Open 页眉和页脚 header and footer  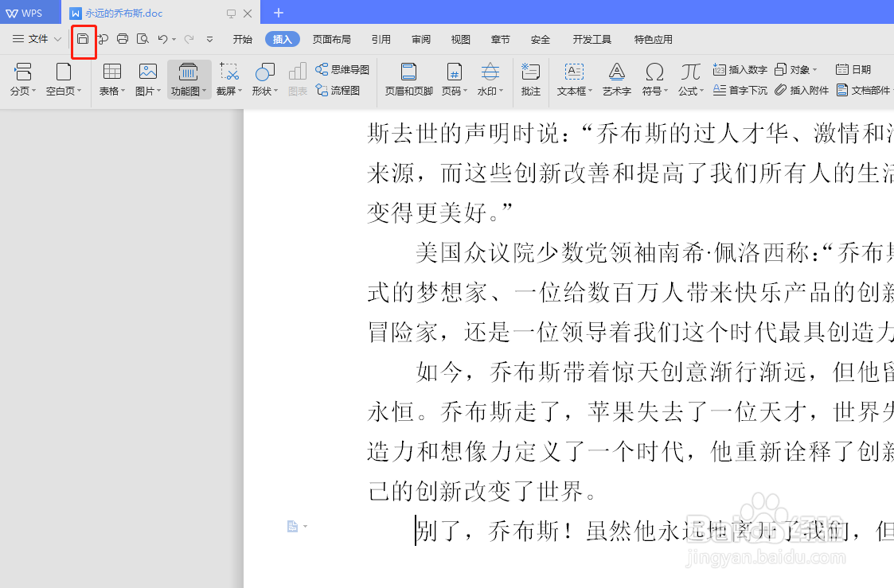(409, 80)
